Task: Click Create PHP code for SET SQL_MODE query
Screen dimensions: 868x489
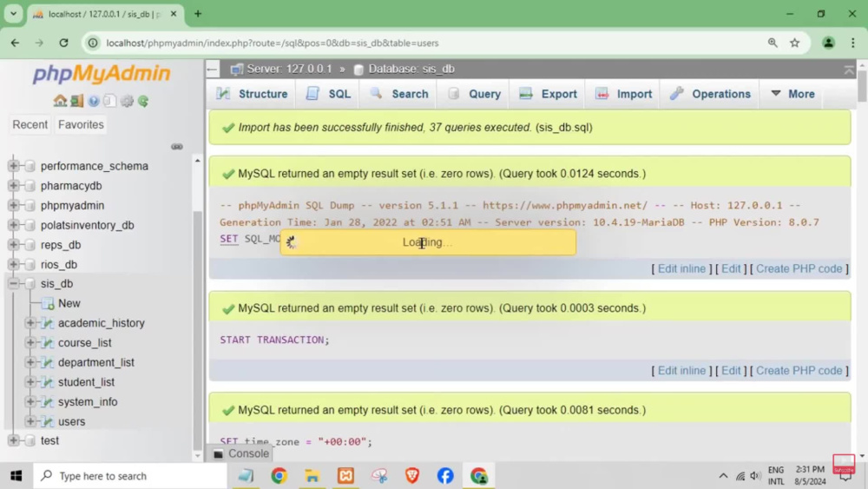Action: (x=799, y=268)
